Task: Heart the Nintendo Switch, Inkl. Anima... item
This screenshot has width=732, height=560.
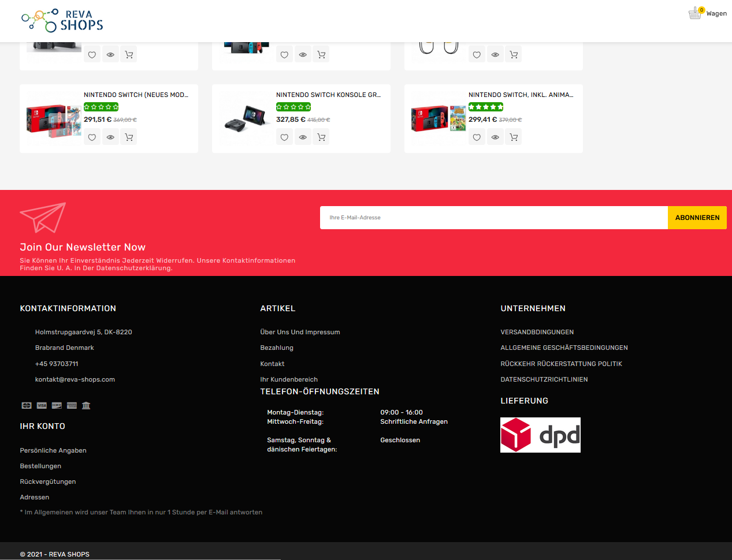Action: click(x=477, y=137)
